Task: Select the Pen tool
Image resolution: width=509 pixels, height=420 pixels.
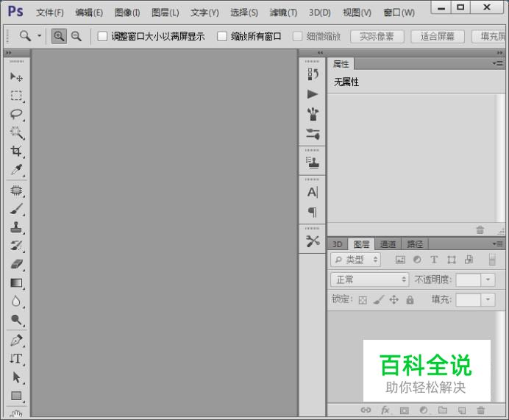Action: (x=16, y=341)
